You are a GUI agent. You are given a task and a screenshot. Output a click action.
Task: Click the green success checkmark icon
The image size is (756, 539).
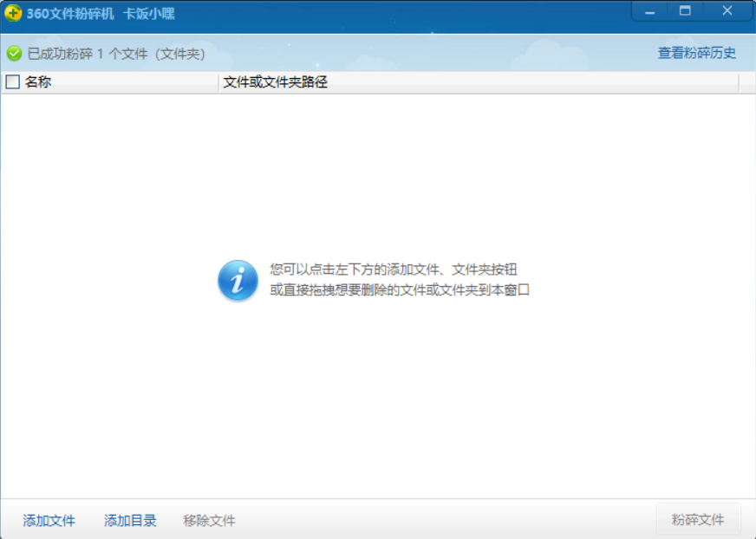15,54
